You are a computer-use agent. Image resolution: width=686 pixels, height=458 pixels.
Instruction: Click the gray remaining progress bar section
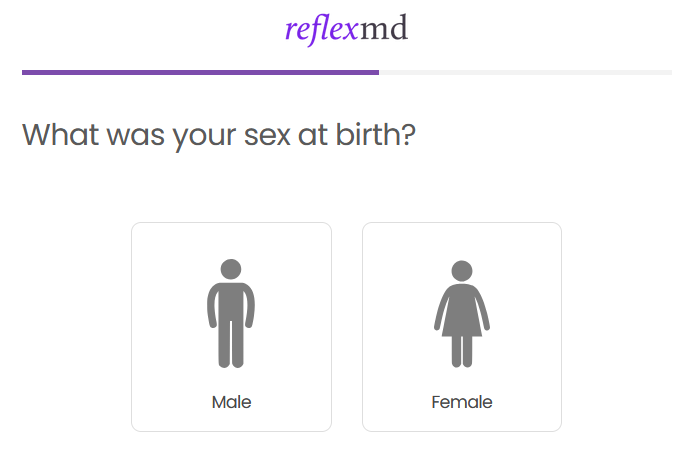click(525, 72)
